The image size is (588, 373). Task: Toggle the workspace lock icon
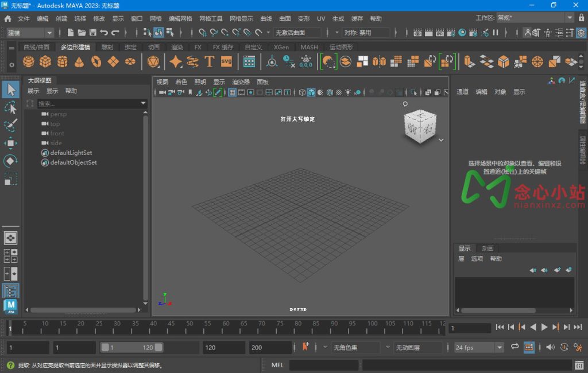click(581, 18)
